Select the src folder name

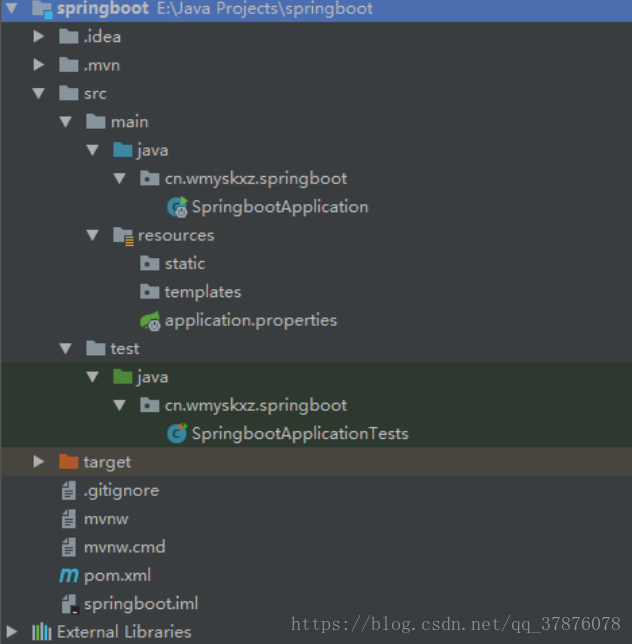(95, 94)
